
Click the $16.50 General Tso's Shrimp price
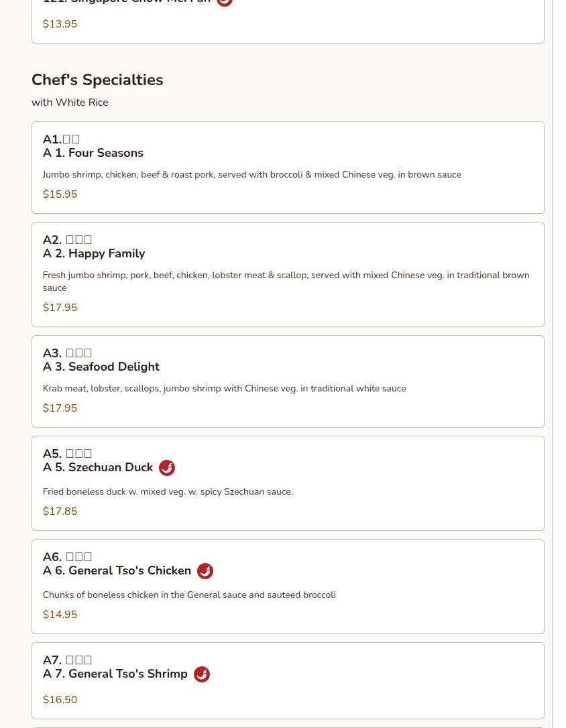[60, 700]
